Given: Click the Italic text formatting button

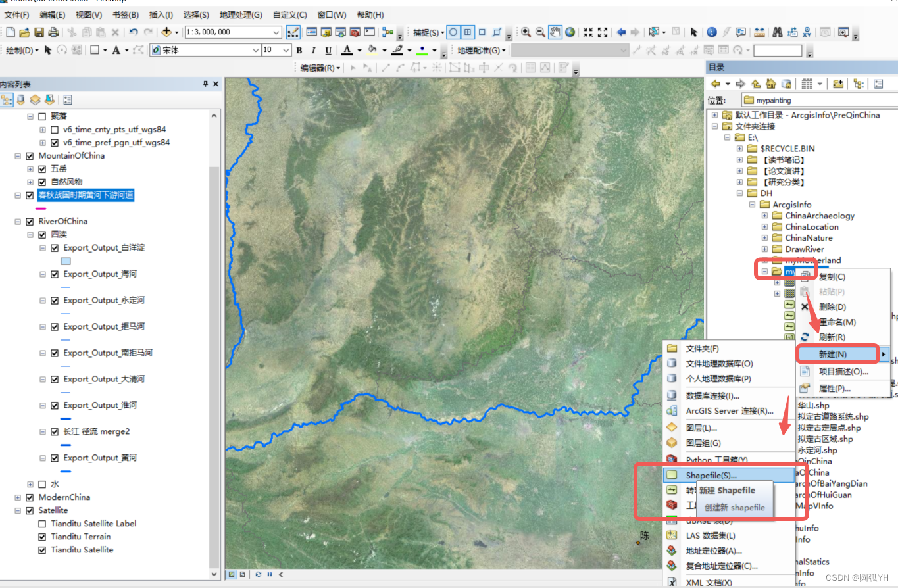Looking at the screenshot, I should point(312,50).
